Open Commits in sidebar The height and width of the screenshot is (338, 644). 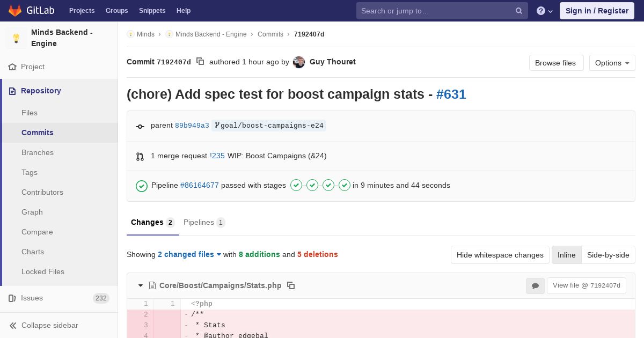click(x=38, y=133)
